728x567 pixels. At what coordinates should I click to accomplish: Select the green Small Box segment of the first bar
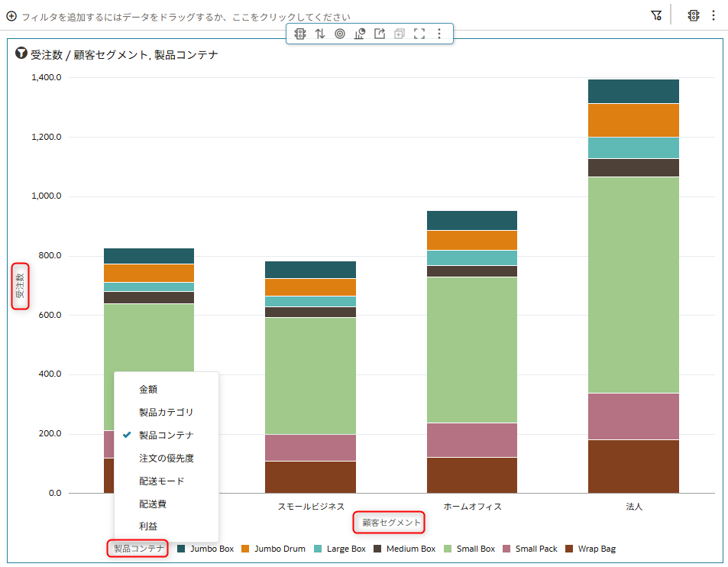tap(148, 338)
